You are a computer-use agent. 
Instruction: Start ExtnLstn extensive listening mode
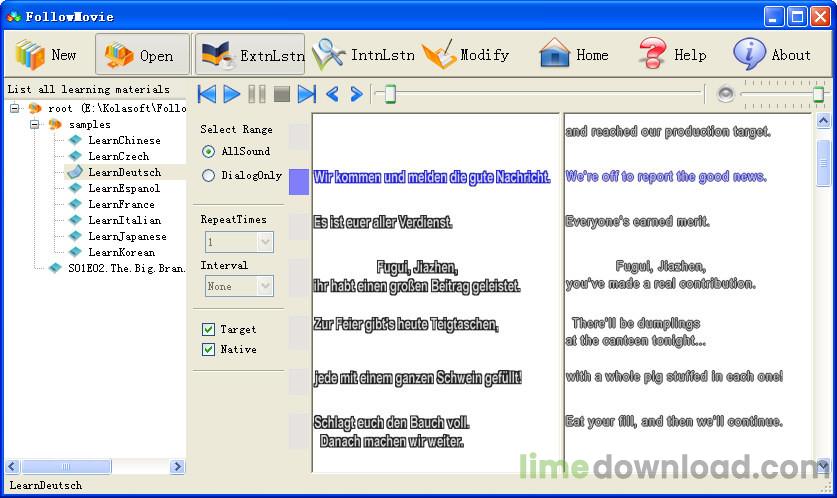(250, 54)
